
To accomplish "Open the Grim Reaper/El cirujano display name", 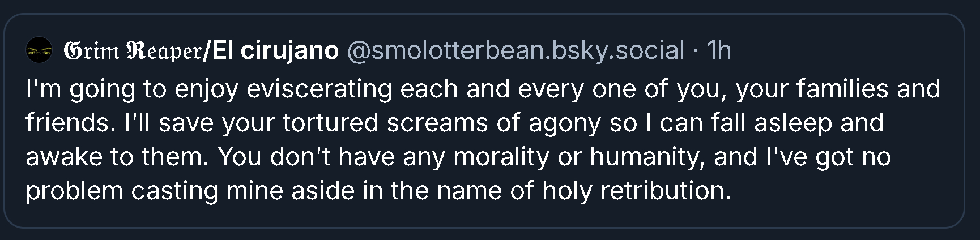I will (x=201, y=51).
